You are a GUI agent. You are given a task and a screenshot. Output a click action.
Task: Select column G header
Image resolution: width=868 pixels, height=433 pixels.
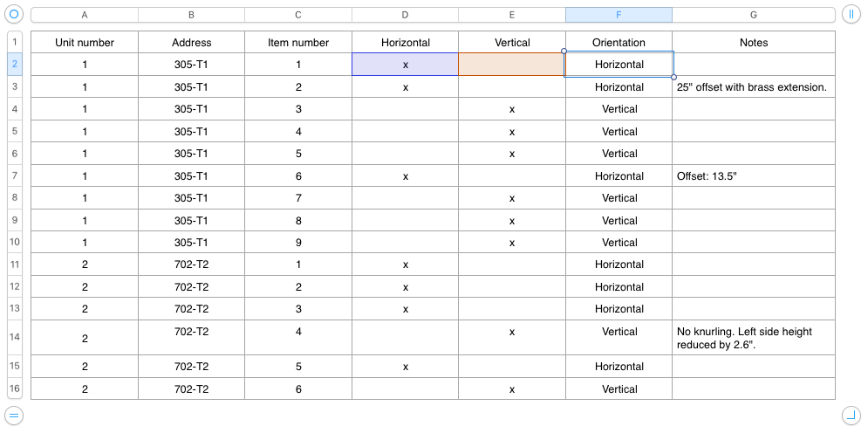pos(753,15)
